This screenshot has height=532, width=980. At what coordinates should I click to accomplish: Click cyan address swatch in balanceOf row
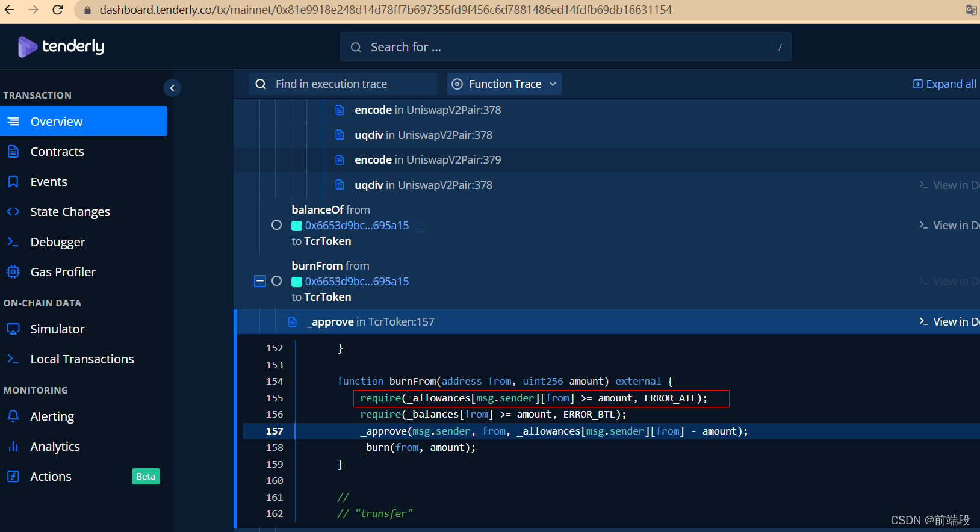coord(297,226)
